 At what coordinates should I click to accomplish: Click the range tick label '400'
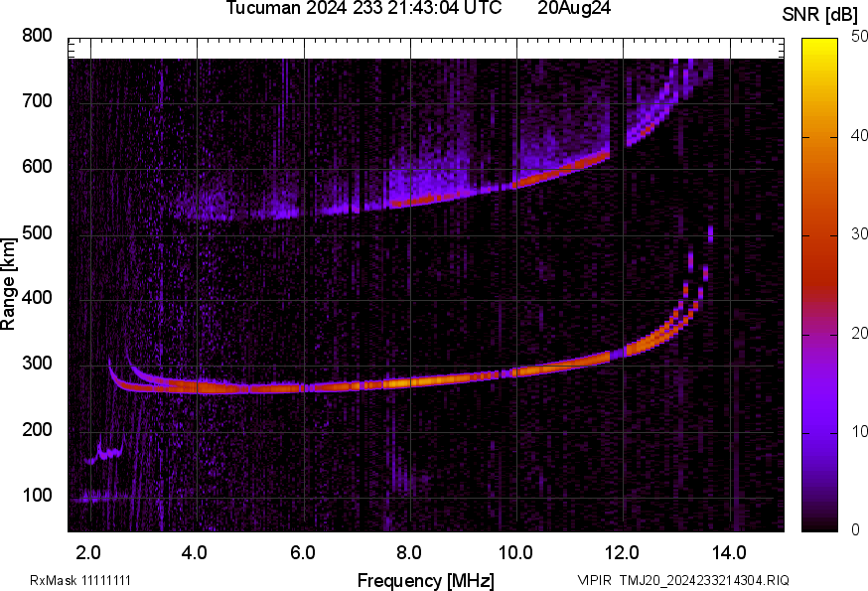[x=37, y=298]
